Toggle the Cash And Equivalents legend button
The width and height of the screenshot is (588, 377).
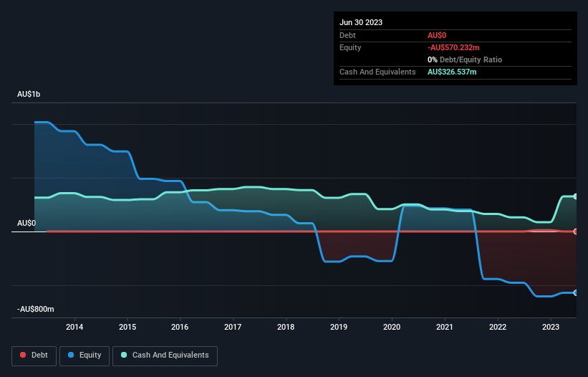coord(165,355)
